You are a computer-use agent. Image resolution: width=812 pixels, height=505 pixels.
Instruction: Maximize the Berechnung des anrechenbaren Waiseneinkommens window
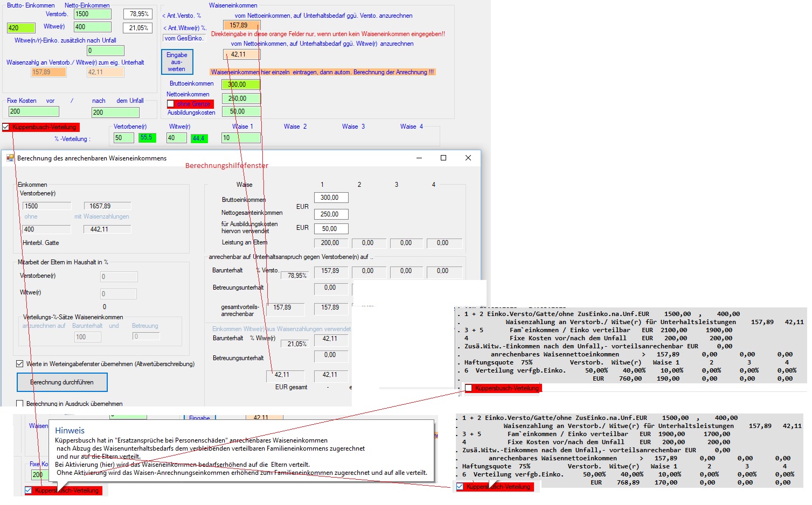(443, 158)
